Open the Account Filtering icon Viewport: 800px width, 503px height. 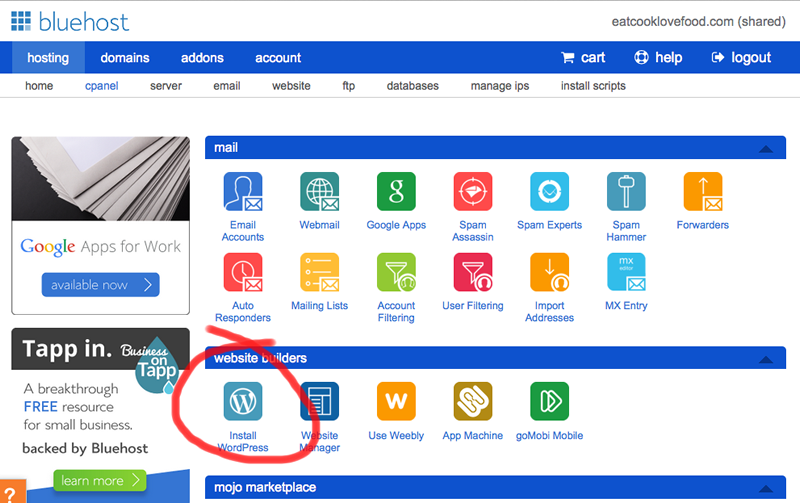tap(396, 272)
